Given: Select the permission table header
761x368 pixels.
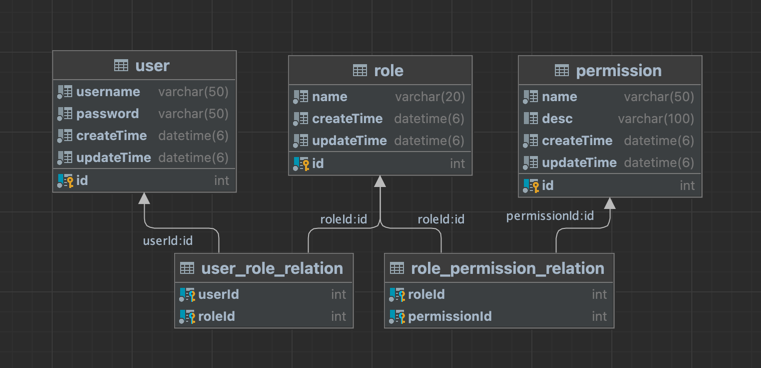Looking at the screenshot, I should (x=610, y=71).
